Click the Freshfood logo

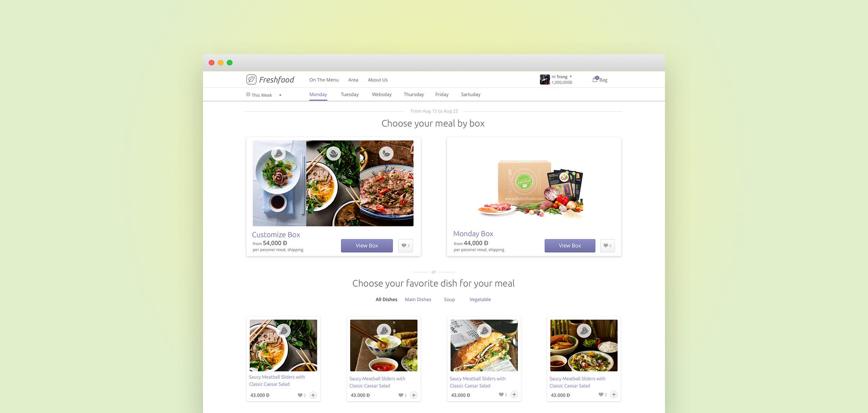coord(270,79)
